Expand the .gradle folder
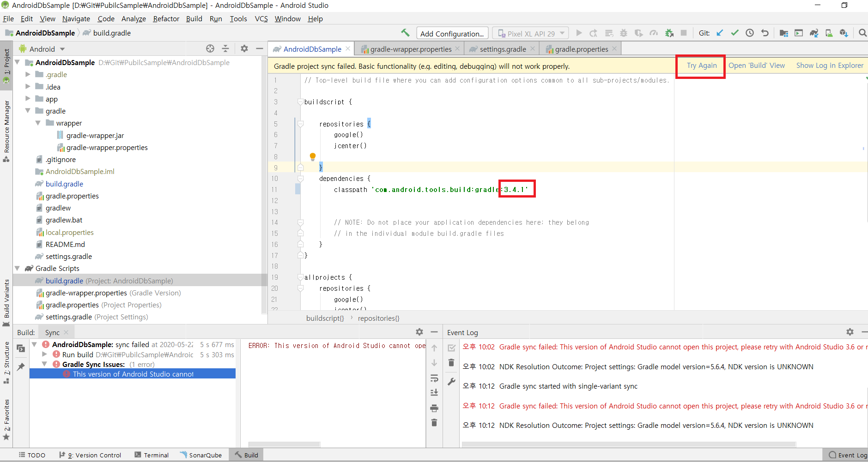This screenshot has width=868, height=462. tap(28, 74)
